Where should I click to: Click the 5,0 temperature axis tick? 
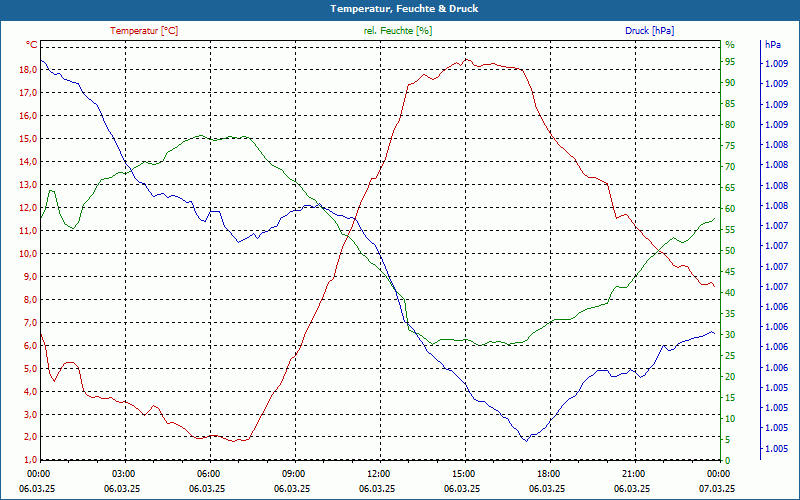[x=30, y=368]
